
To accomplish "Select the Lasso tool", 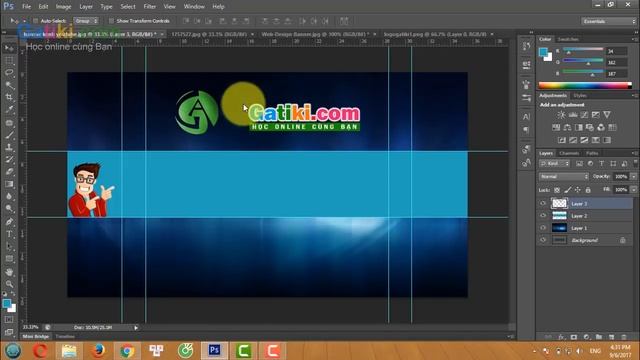I will (9, 73).
